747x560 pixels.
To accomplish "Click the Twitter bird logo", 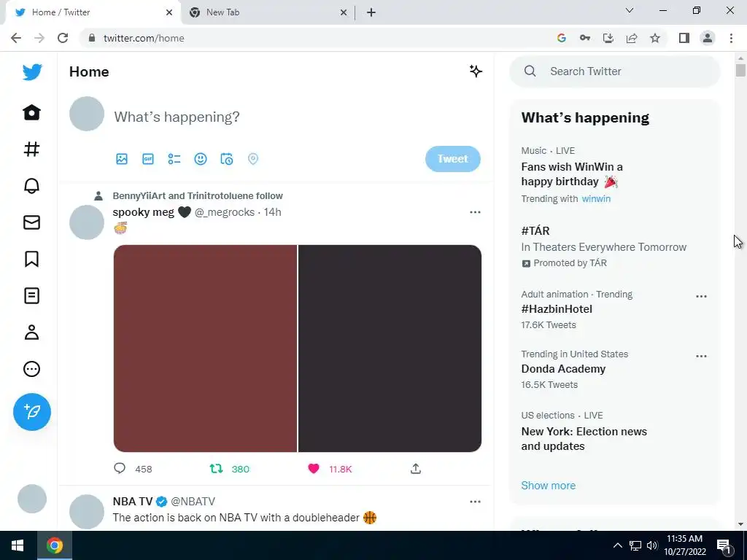I will [32, 72].
